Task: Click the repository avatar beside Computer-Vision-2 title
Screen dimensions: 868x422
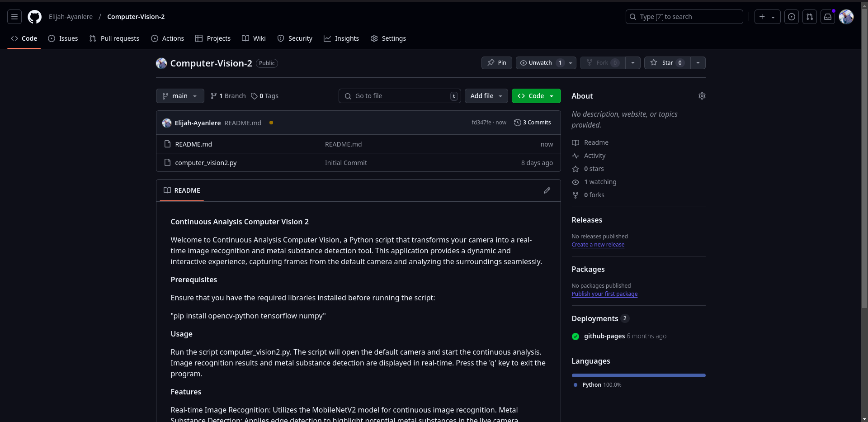Action: pos(161,63)
